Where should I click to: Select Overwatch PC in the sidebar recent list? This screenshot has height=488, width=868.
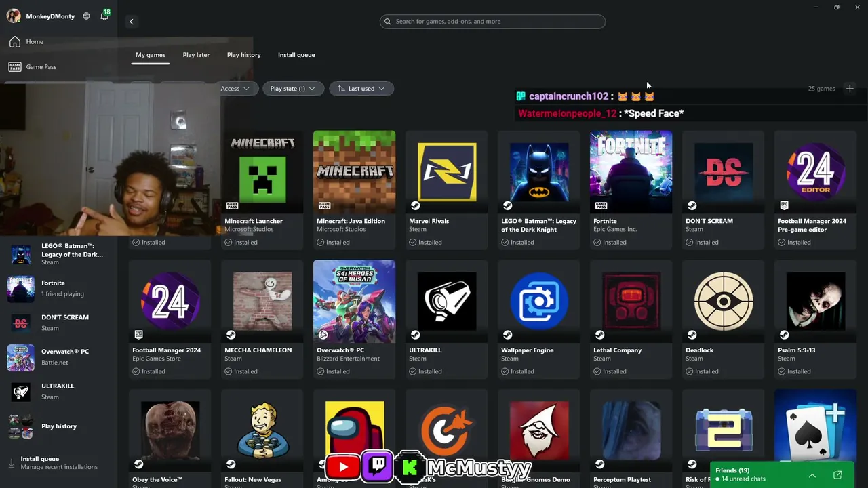58,357
